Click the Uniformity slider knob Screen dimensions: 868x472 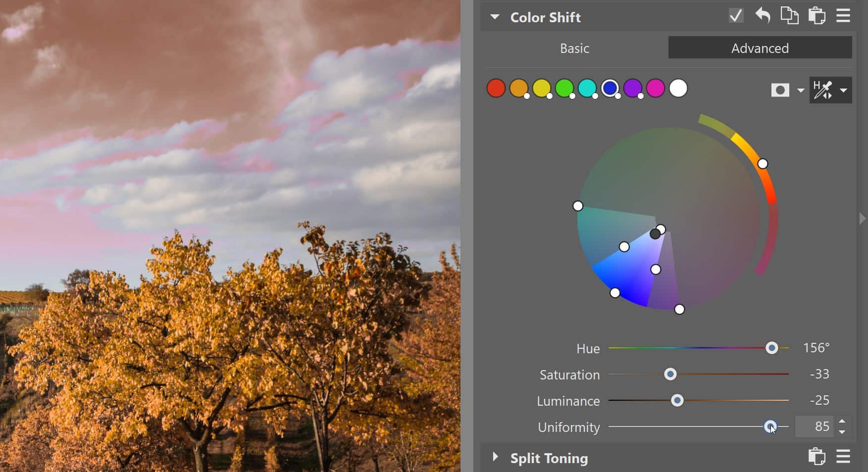click(x=770, y=426)
